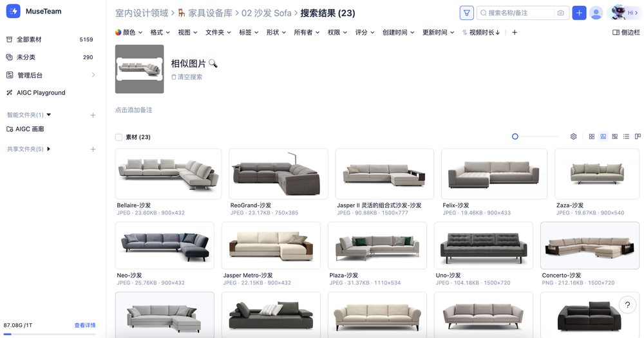Viewport: 644px width, 338px height.
Task: Switch to list view layout icon
Action: (626, 136)
